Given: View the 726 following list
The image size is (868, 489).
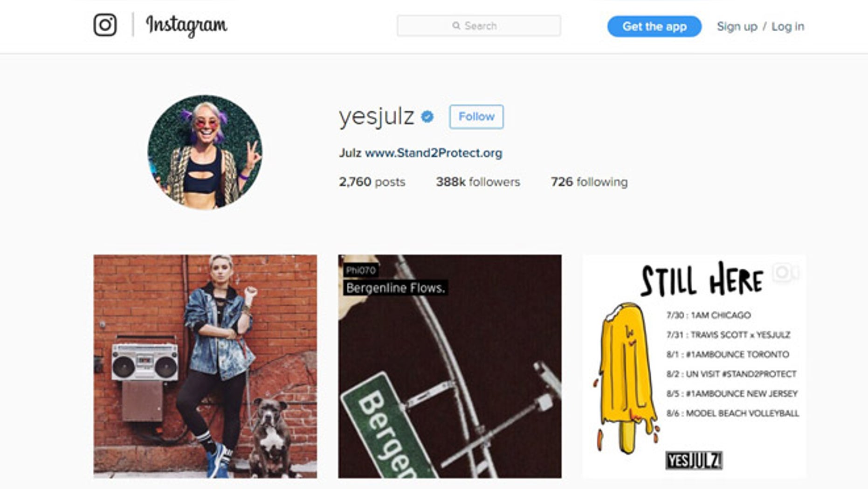Looking at the screenshot, I should 589,182.
